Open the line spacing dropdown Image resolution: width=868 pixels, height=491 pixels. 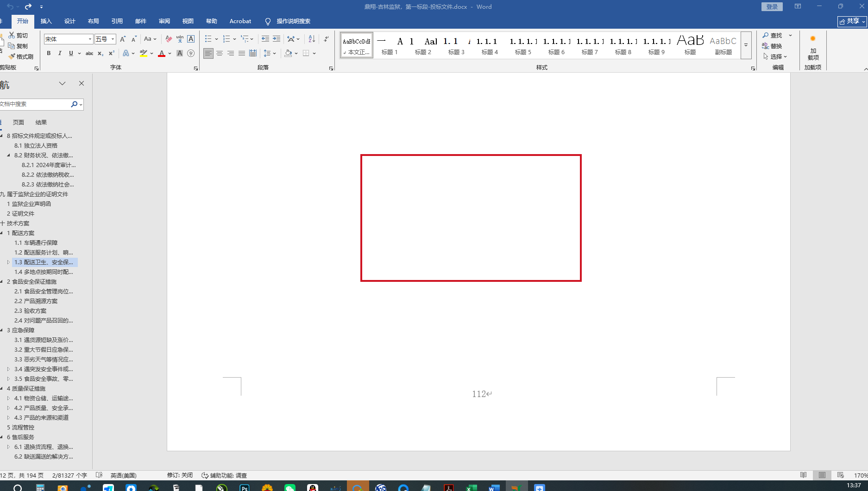(270, 53)
